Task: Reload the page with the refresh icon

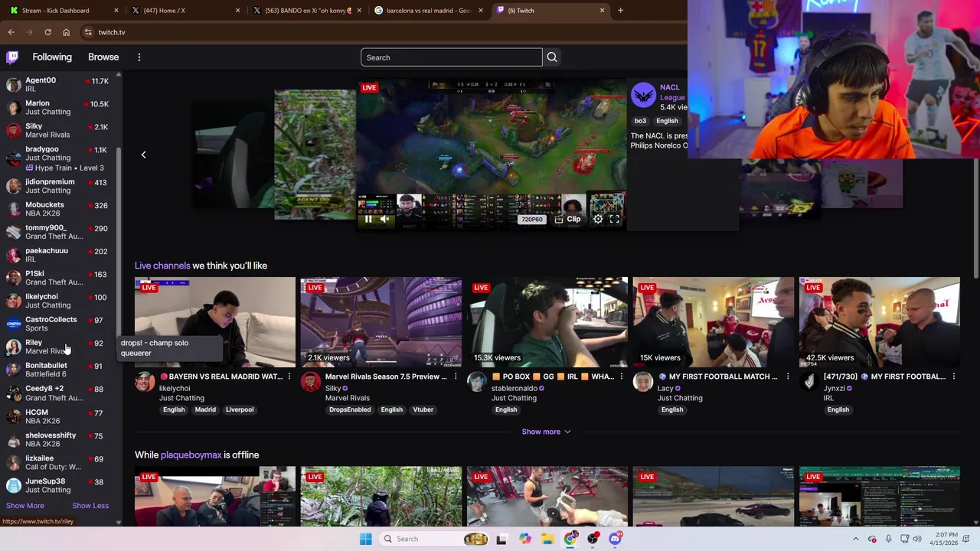Action: click(47, 32)
